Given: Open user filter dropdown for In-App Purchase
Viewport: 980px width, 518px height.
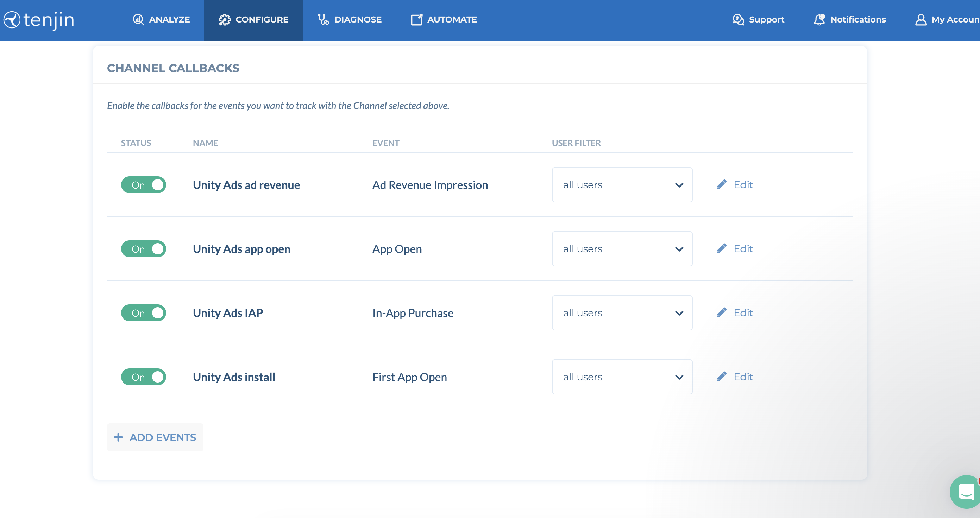Looking at the screenshot, I should tap(622, 313).
